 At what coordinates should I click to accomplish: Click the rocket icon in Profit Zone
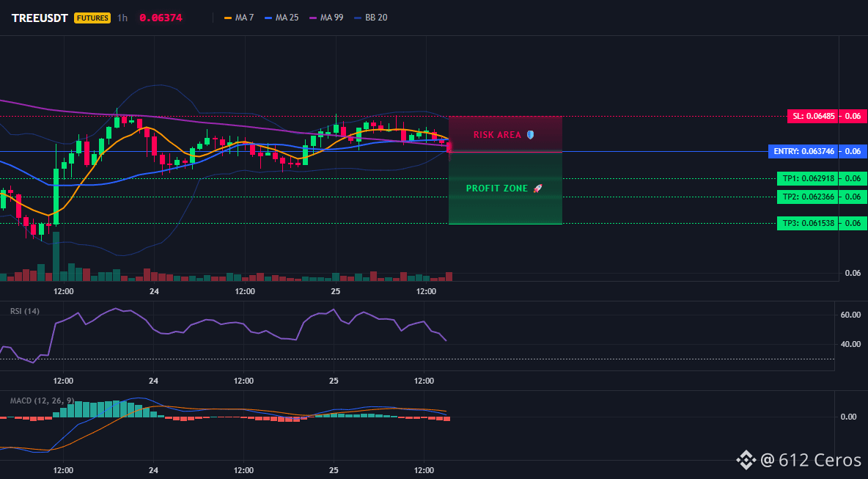[x=537, y=189]
